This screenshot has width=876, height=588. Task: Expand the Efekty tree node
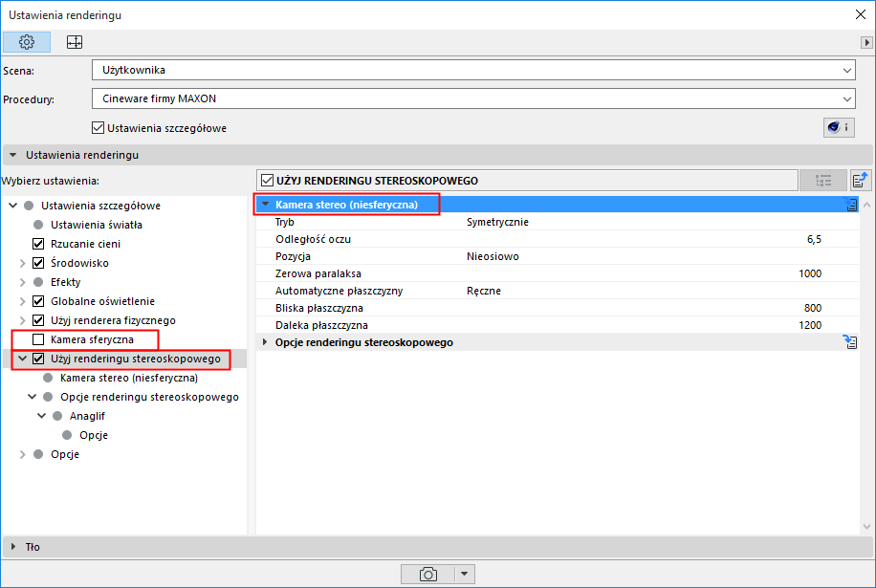click(x=23, y=283)
